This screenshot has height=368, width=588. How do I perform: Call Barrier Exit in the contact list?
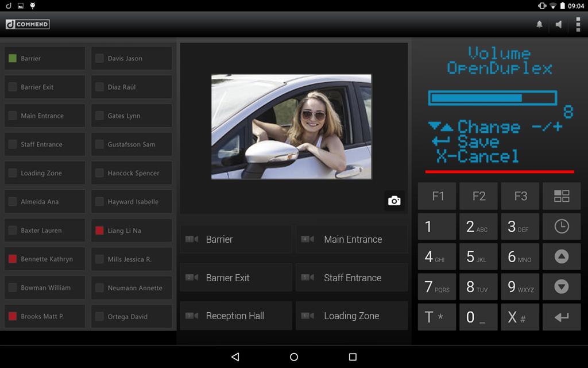tap(45, 87)
